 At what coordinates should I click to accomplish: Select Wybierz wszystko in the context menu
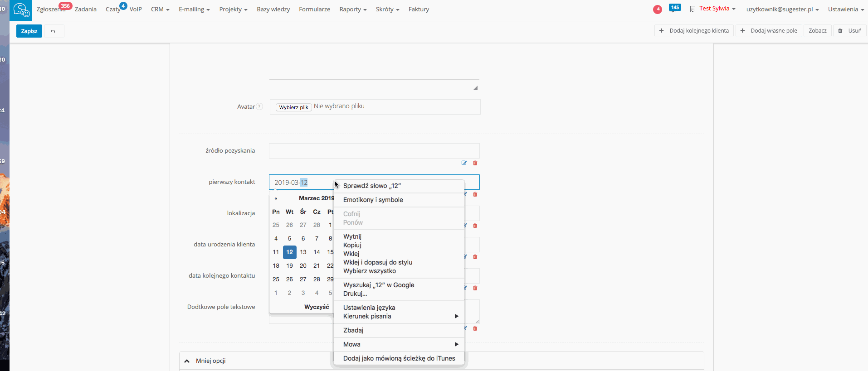coord(370,271)
